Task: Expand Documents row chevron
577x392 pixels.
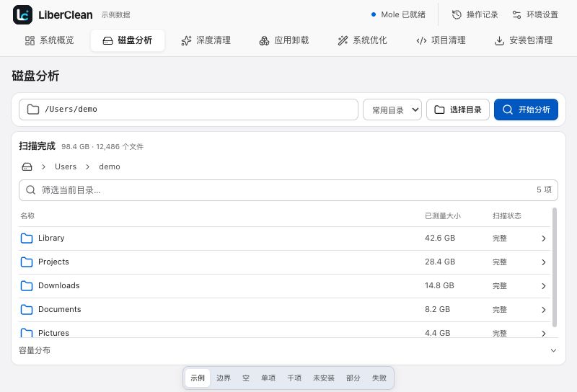Action: click(x=544, y=310)
